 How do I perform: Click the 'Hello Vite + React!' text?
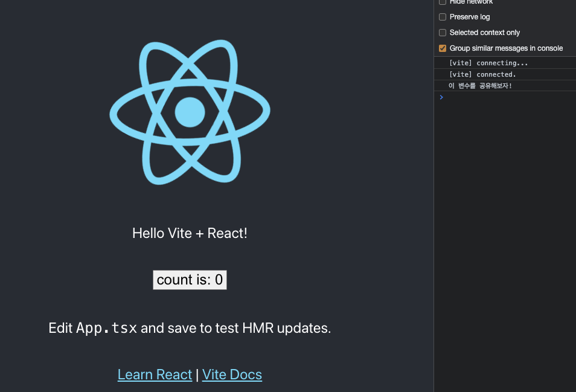pos(190,233)
